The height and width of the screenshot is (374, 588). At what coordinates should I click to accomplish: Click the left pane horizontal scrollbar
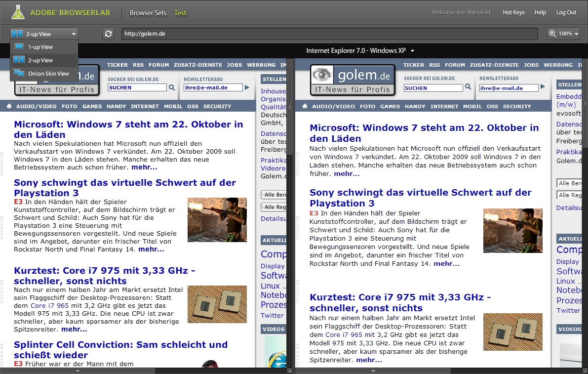[78, 371]
